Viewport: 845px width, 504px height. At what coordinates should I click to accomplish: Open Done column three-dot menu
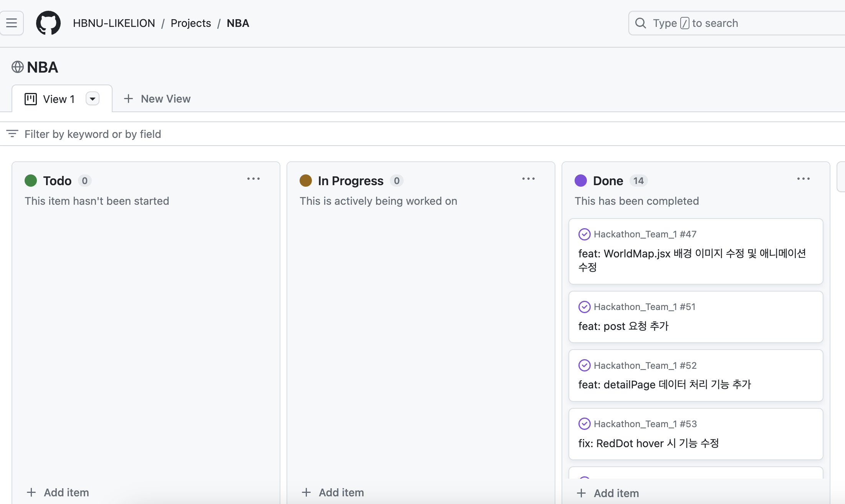point(804,179)
